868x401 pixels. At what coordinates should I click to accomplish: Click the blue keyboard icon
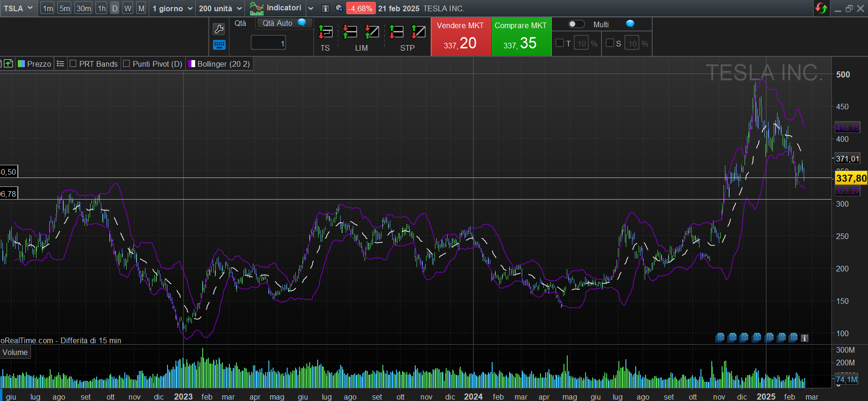point(219,45)
